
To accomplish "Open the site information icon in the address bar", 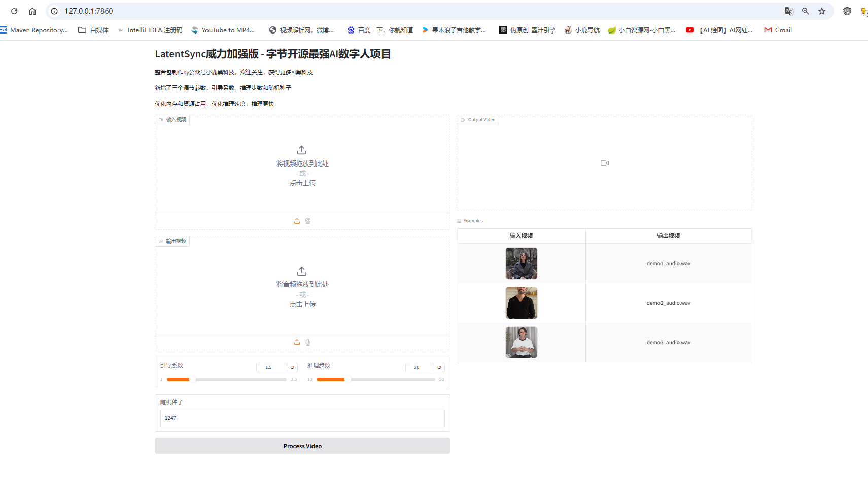I will click(54, 11).
